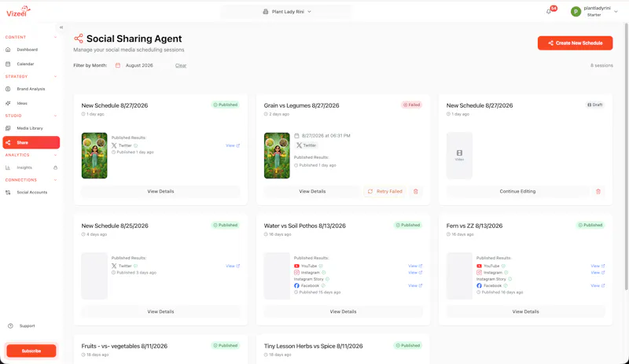629x364 pixels.
Task: Click the Insights chart icon
Action: [8, 167]
